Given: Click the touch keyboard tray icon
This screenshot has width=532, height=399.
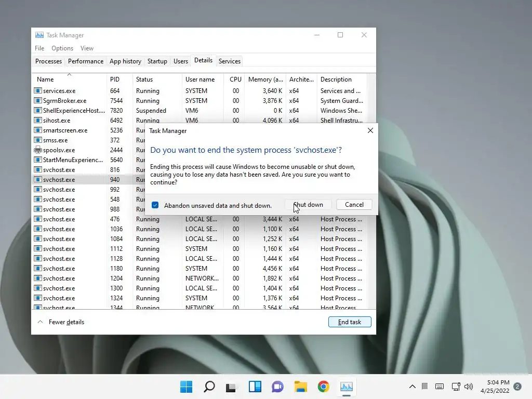Looking at the screenshot, I should click(440, 387).
